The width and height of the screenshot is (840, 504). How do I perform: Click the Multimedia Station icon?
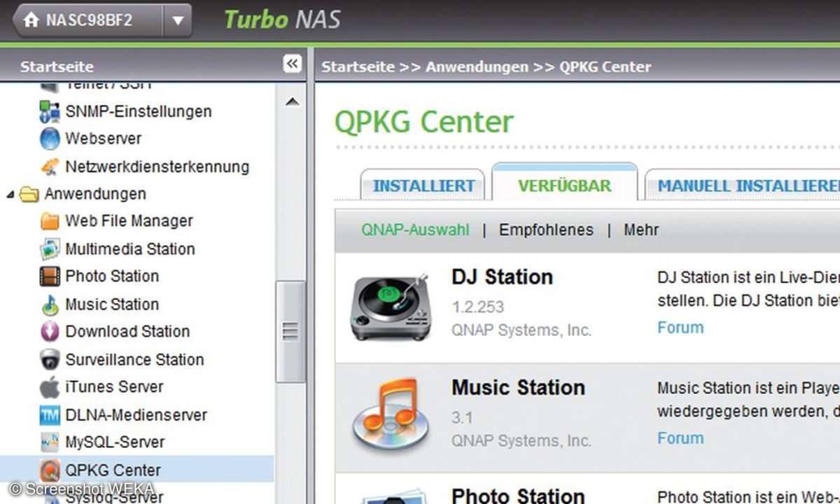tap(50, 249)
